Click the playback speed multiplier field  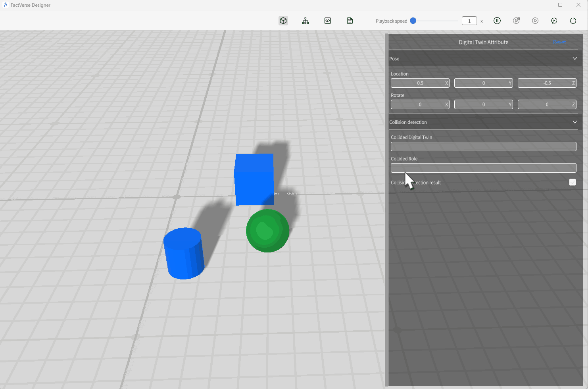pyautogui.click(x=469, y=21)
